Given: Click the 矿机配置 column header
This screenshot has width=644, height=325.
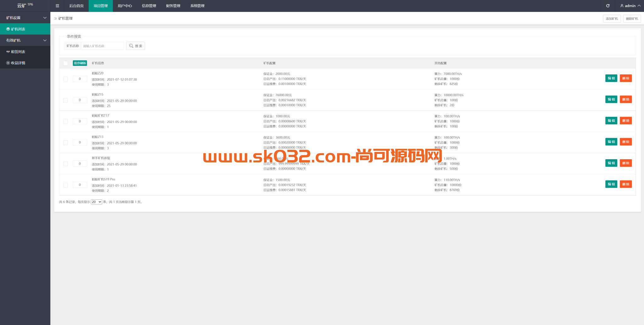Looking at the screenshot, I should [269, 63].
